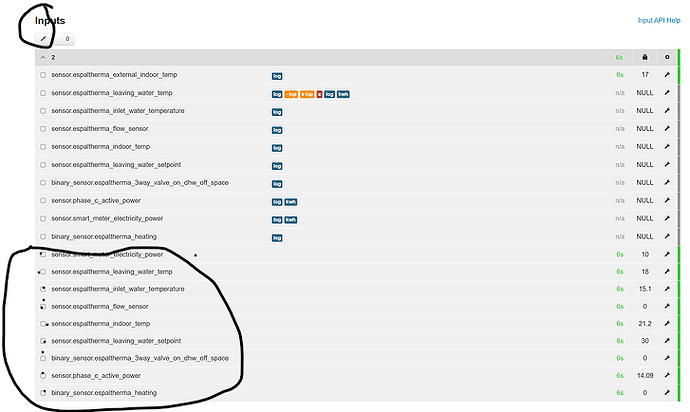
Task: Click the selected count button showing 0
Action: (67, 39)
